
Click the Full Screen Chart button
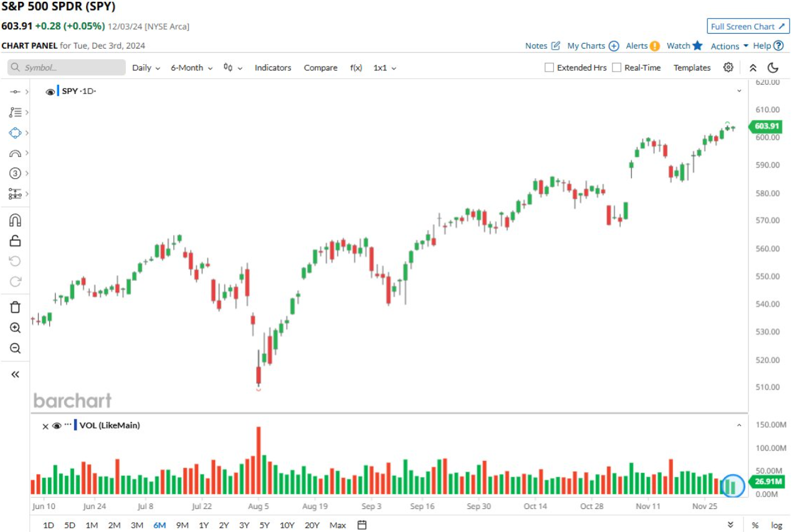click(748, 27)
